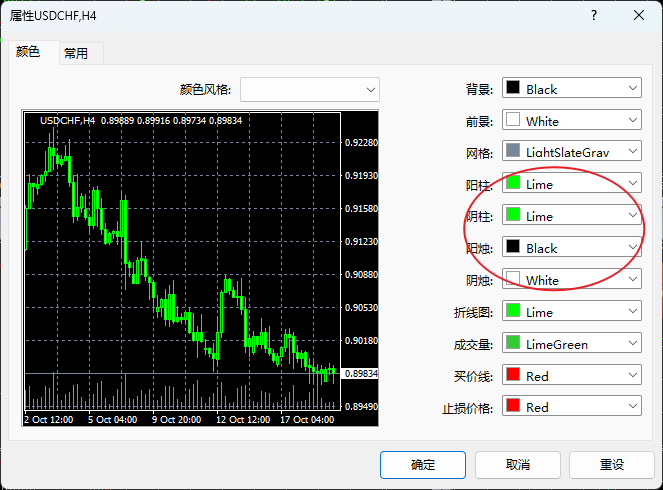Open the 买价线 color dropdown
663x490 pixels.
[x=572, y=375]
